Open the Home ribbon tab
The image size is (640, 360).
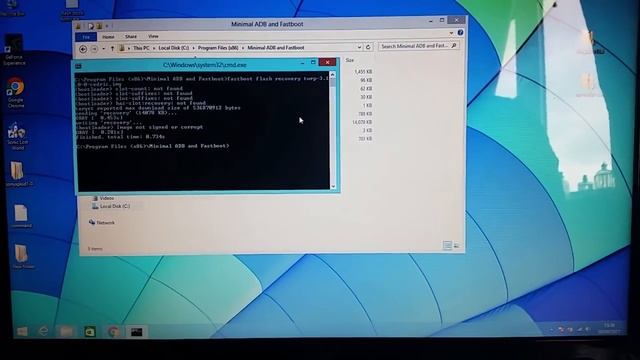[108, 37]
